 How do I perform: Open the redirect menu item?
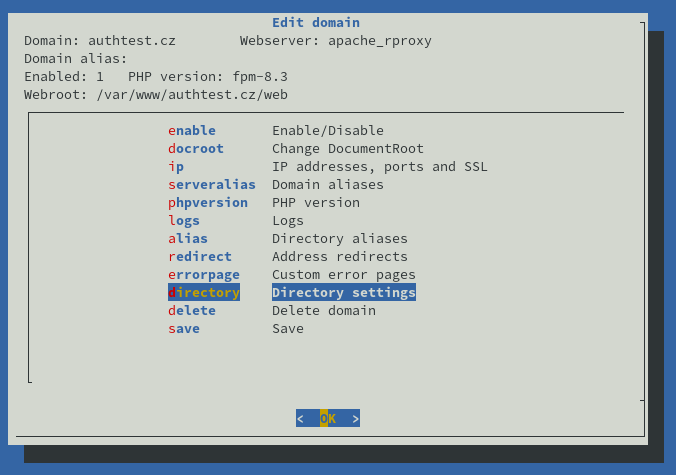point(200,257)
